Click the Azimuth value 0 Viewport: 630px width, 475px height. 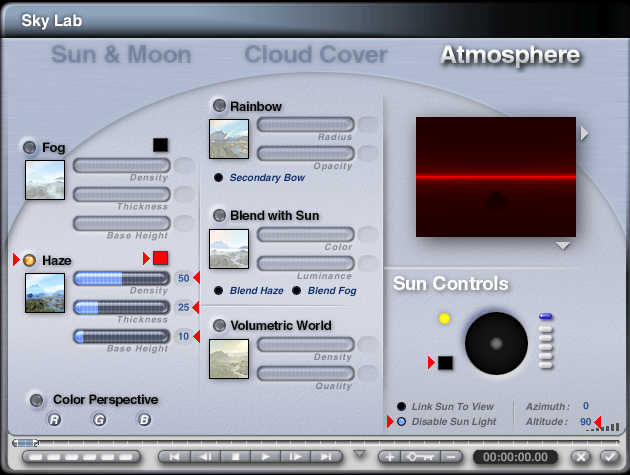coord(586,406)
